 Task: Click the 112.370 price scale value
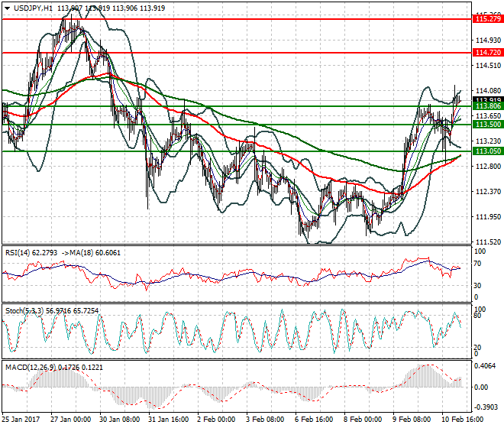(488, 192)
